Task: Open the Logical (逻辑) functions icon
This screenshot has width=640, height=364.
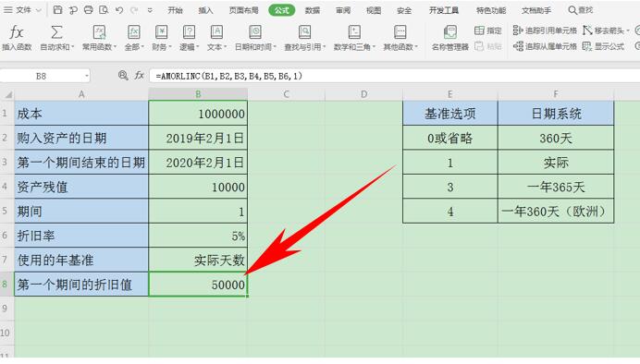Action: click(189, 31)
